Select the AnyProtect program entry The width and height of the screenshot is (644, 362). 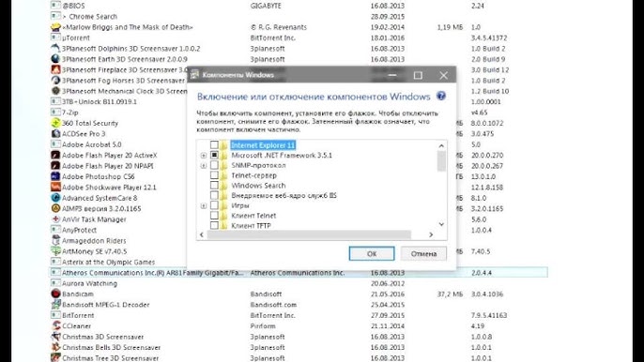(x=79, y=230)
